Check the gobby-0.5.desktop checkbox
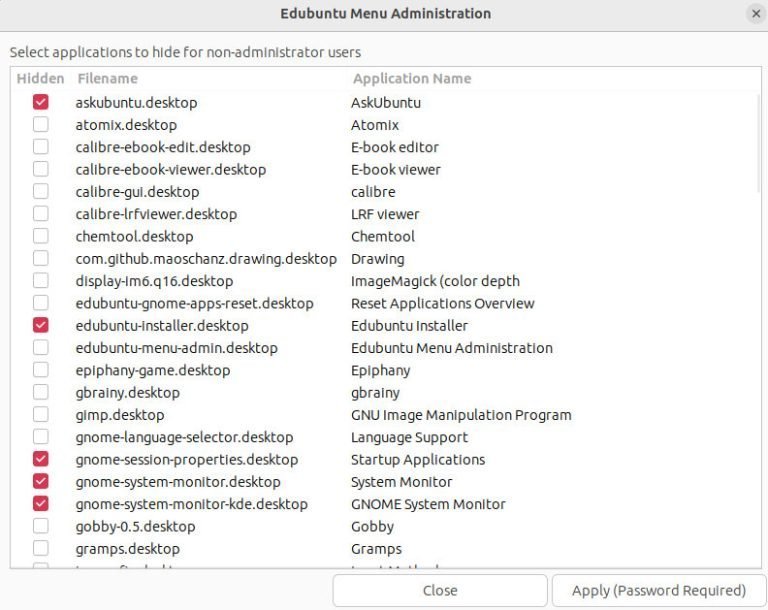 pyautogui.click(x=41, y=526)
